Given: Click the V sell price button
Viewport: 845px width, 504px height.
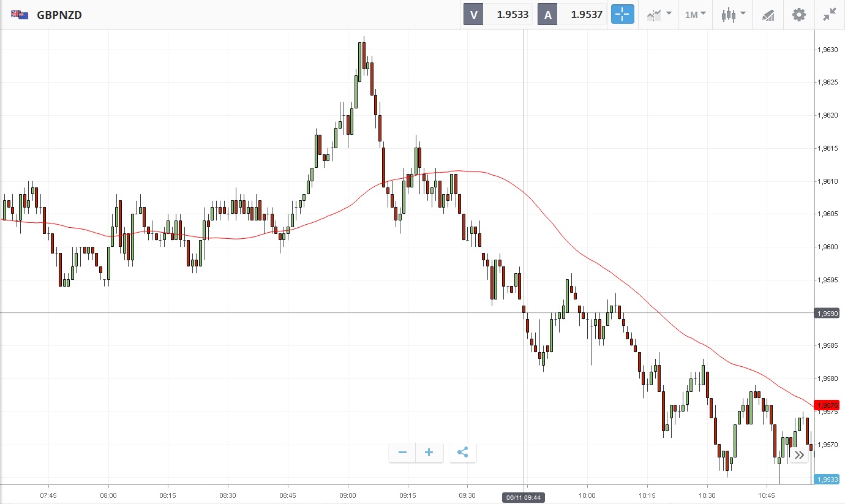Looking at the screenshot, I should tap(497, 15).
